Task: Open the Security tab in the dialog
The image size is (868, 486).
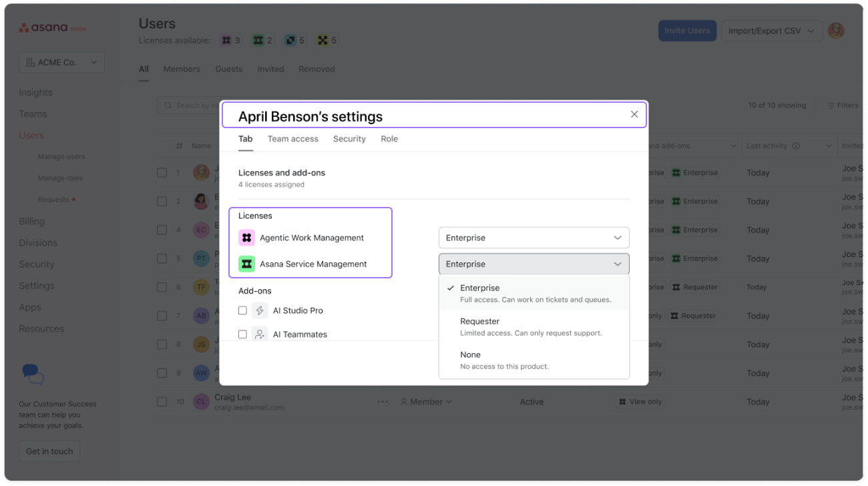Action: click(x=349, y=139)
